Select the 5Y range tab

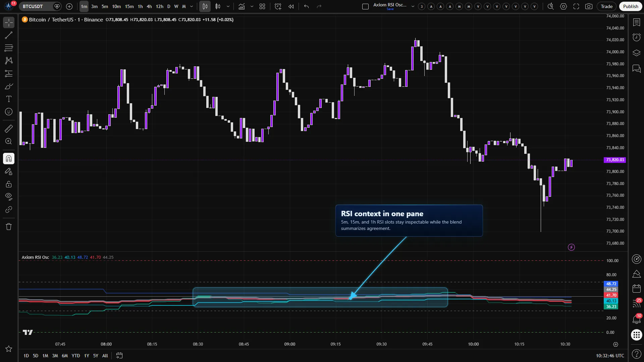[96, 356]
